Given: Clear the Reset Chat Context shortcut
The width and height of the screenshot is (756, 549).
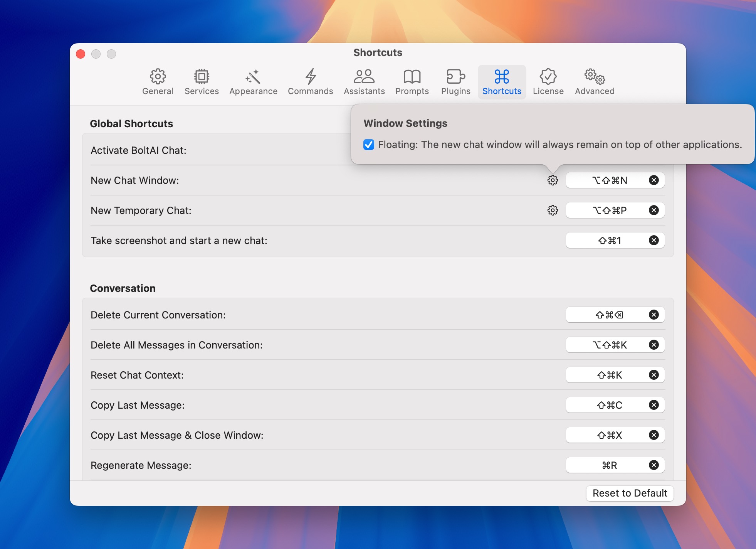Looking at the screenshot, I should pos(654,375).
